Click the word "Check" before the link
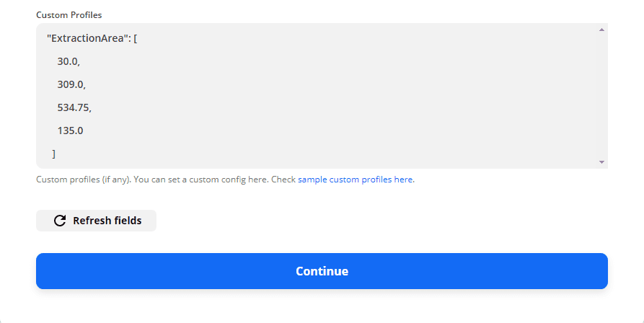 pyautogui.click(x=283, y=180)
